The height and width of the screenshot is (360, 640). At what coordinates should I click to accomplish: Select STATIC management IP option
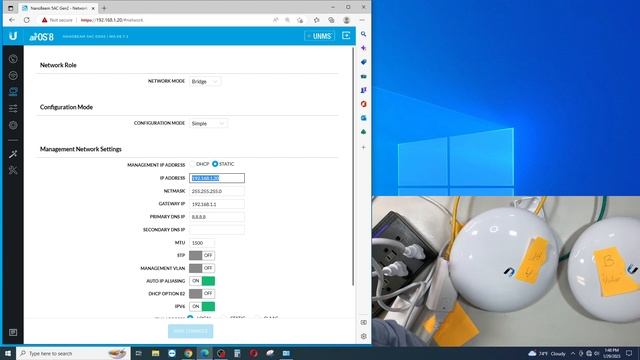pos(215,164)
